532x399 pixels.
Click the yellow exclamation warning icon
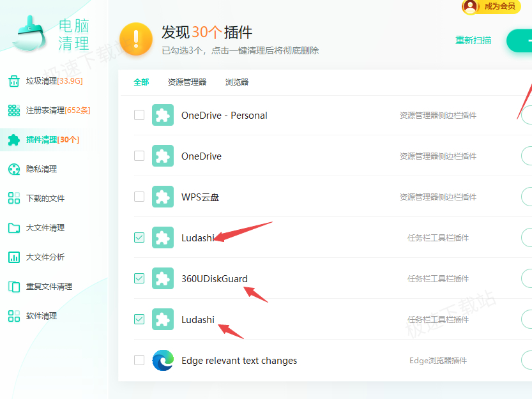point(136,39)
